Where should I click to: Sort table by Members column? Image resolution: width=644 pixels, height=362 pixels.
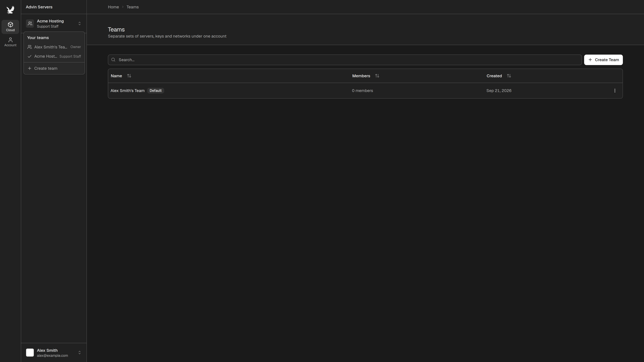(377, 76)
